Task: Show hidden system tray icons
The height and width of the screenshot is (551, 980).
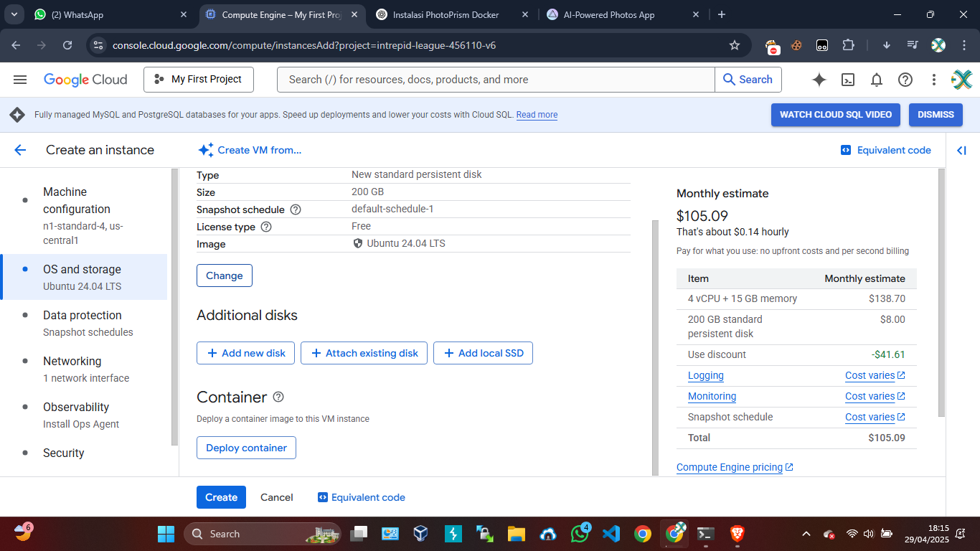Action: [806, 534]
